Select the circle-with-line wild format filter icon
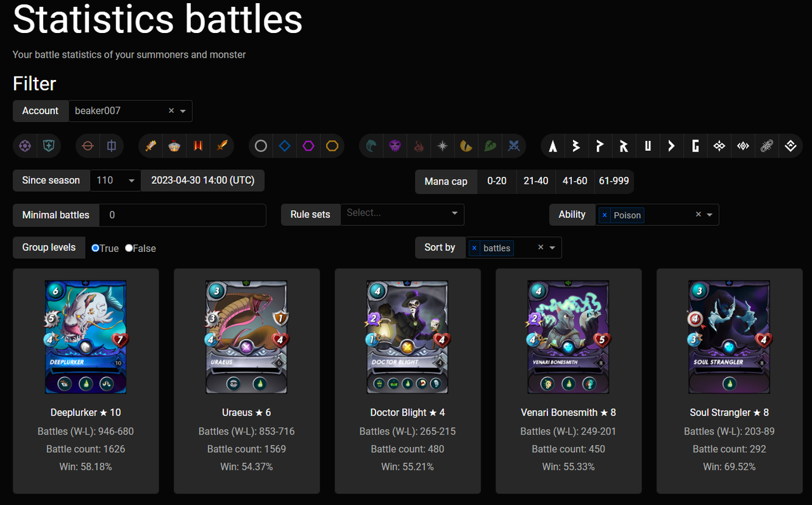 [88, 146]
